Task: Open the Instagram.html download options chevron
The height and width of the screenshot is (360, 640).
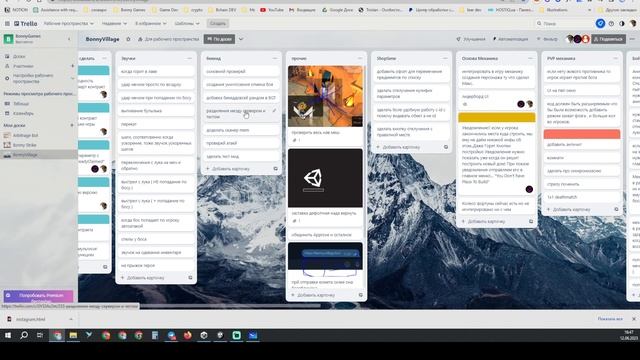Action: tap(71, 319)
